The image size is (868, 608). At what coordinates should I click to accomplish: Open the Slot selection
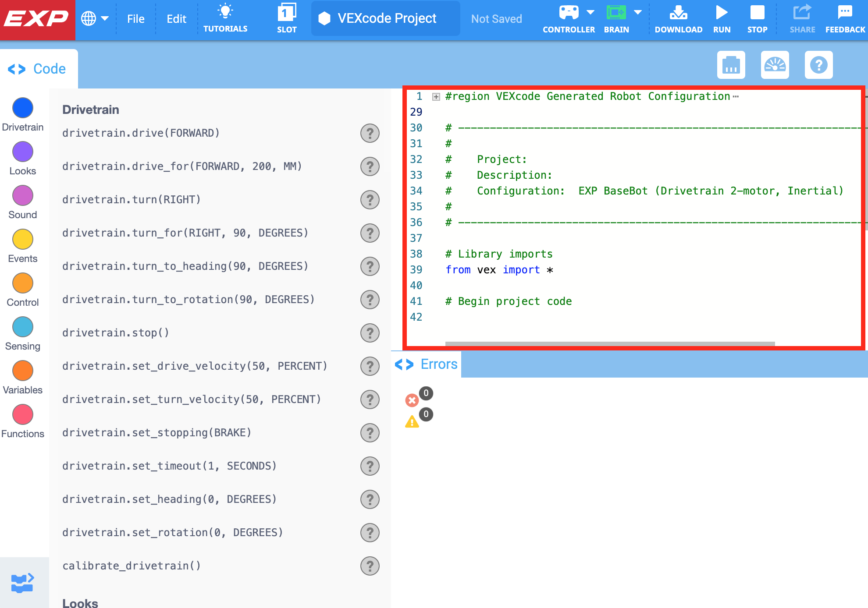click(x=287, y=18)
